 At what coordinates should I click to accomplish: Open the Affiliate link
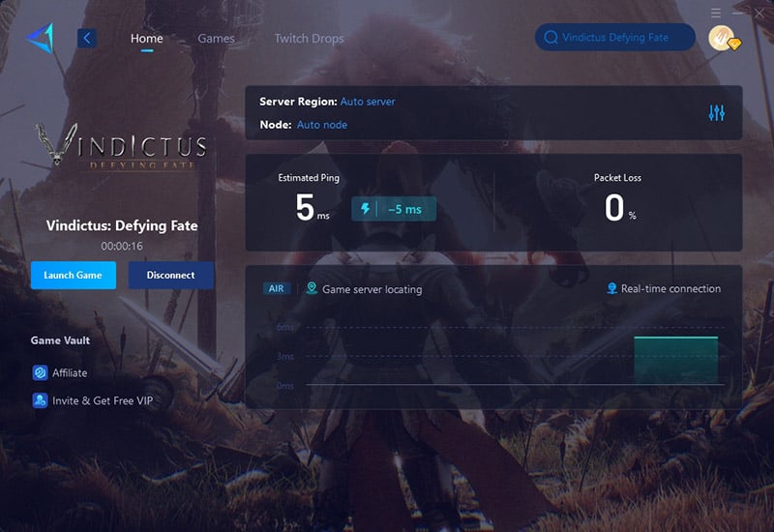[x=70, y=373]
